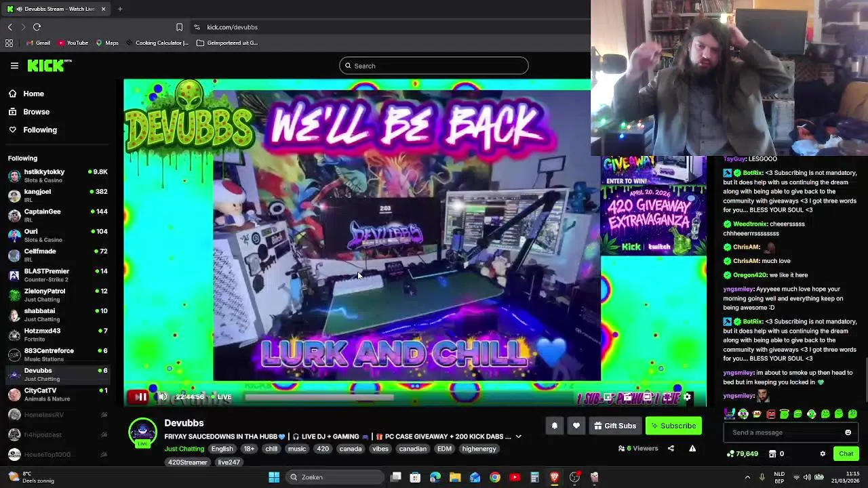Image resolution: width=868 pixels, height=488 pixels.
Task: Report stream via warning triangle icon
Action: pos(692,448)
